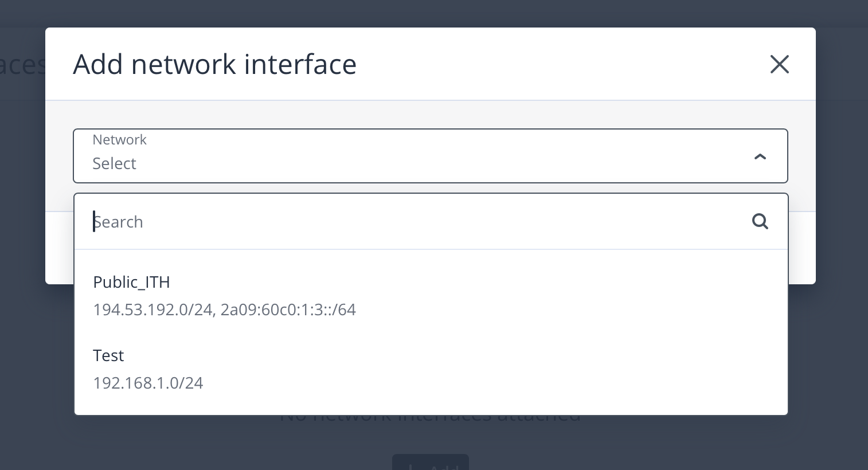The image size is (868, 470).
Task: Pick the 194.53.192.0/24 subnet entry
Action: [x=153, y=310]
